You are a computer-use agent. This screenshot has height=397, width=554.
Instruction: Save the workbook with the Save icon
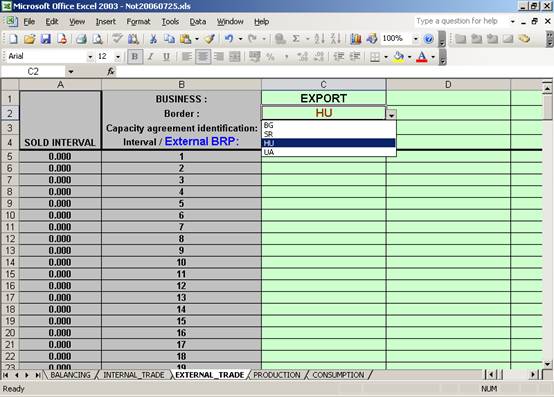click(x=46, y=38)
